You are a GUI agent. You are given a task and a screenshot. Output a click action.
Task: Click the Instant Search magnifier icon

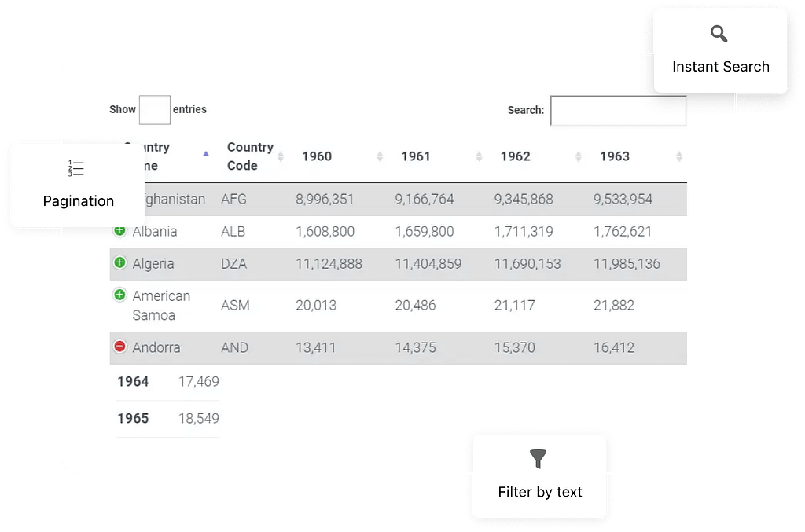click(x=719, y=34)
